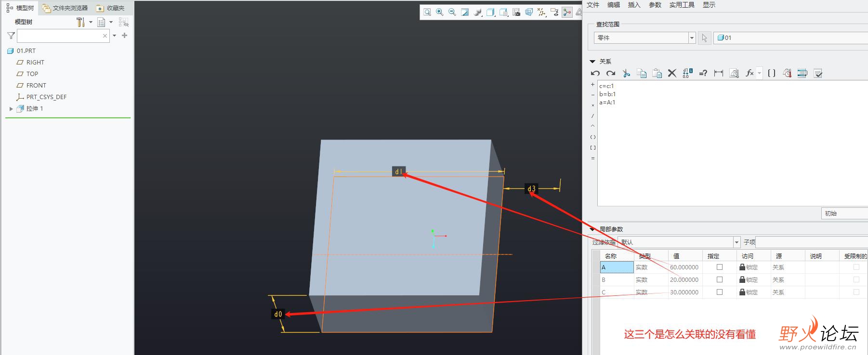Click the evaluate expression =? icon
Viewport: 868px width, 355px height.
(x=703, y=73)
